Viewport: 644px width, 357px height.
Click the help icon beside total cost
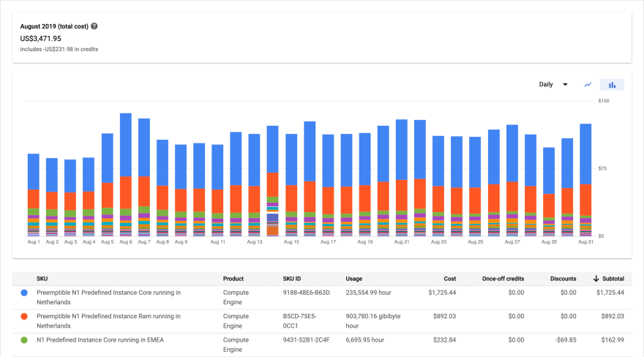point(94,26)
